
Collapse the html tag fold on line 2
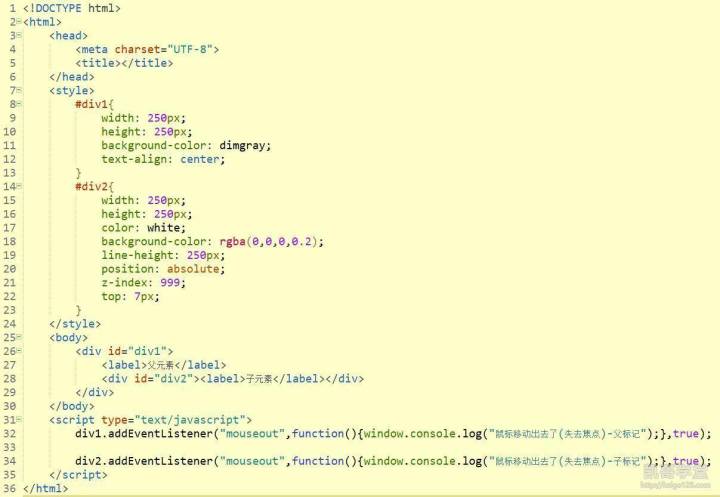(x=19, y=21)
